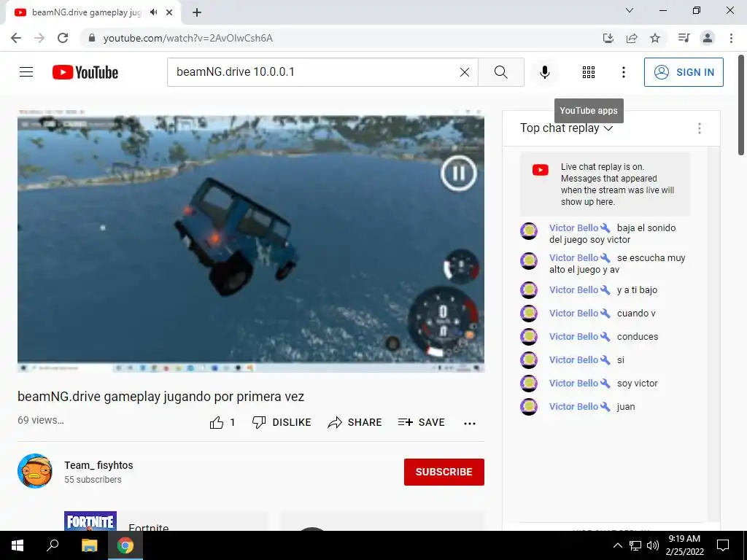Image resolution: width=747 pixels, height=560 pixels.
Task: Click DISLIKE under the video
Action: [x=282, y=422]
